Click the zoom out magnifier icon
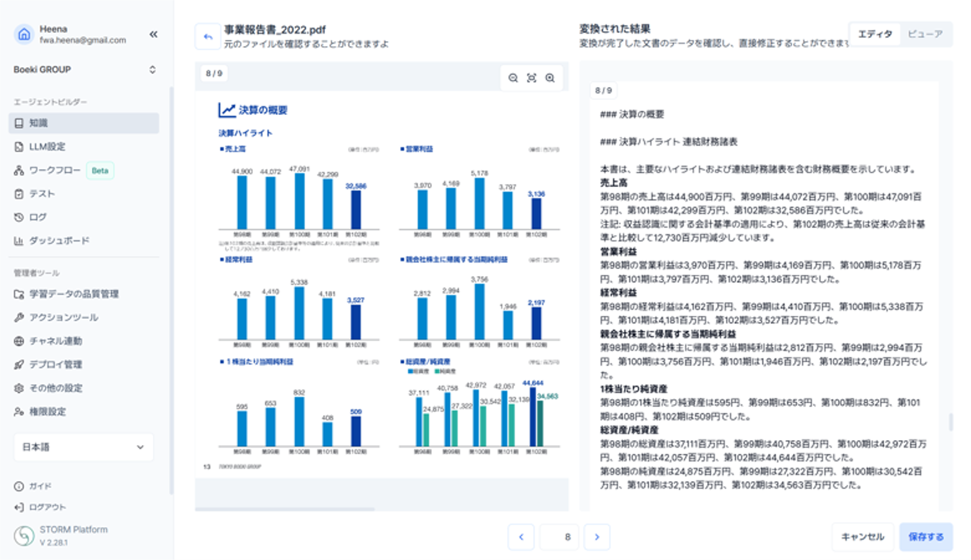The image size is (971, 560). pyautogui.click(x=513, y=78)
